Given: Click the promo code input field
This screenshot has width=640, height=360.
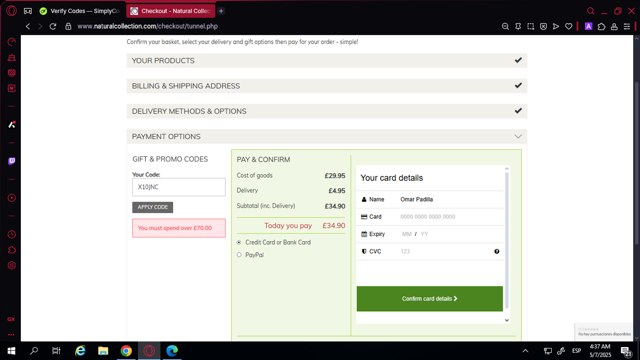Looking at the screenshot, I should point(179,187).
